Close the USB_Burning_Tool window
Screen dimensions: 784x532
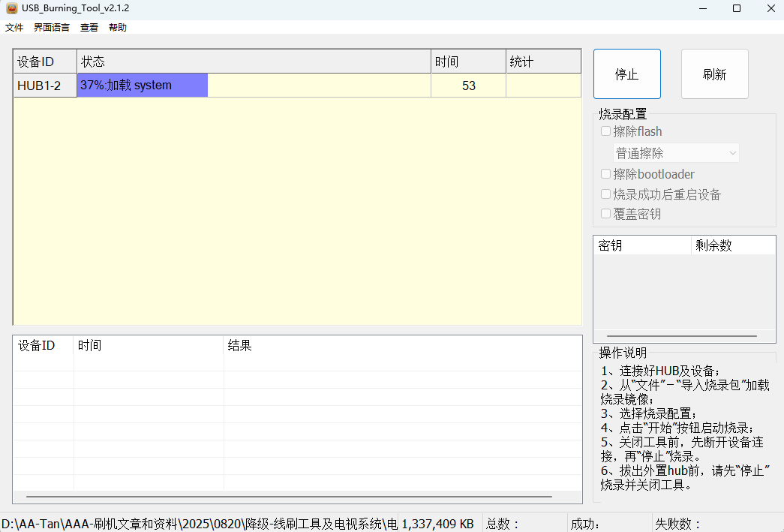pyautogui.click(x=771, y=8)
